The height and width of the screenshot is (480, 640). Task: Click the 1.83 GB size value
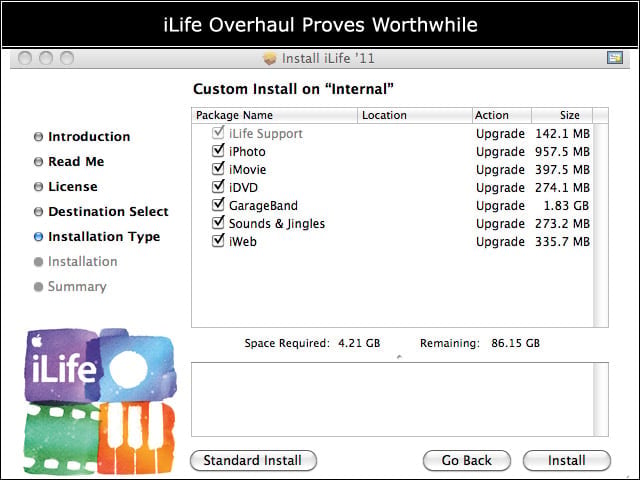[567, 206]
